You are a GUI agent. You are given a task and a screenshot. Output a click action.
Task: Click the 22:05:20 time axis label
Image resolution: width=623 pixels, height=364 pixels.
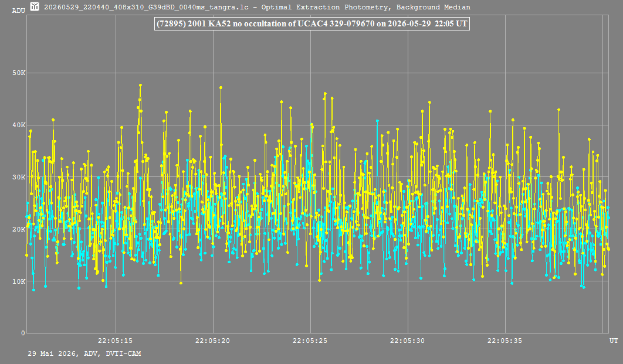[212, 341]
